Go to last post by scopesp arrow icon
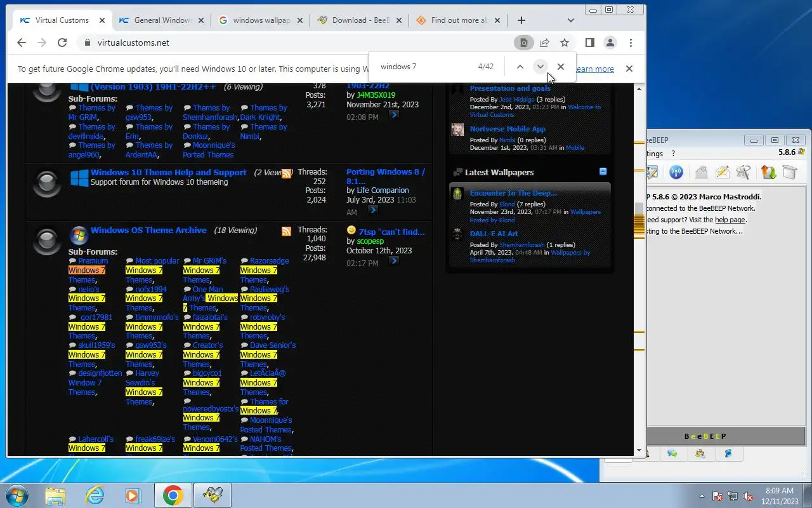Screen dimensions: 812x508 pos(393,260)
